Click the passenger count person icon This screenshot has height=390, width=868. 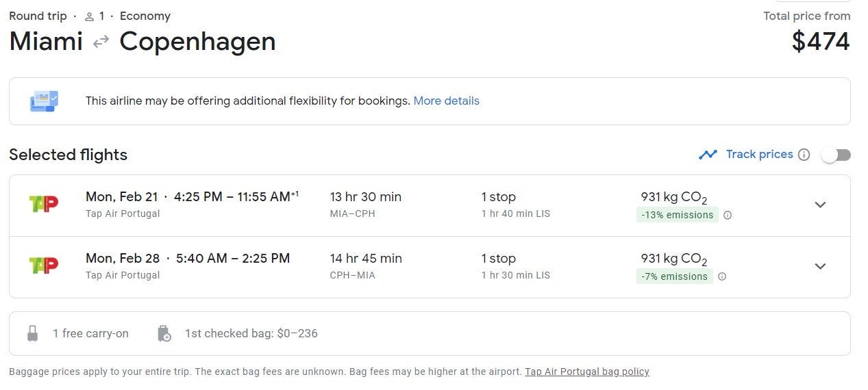tap(89, 16)
